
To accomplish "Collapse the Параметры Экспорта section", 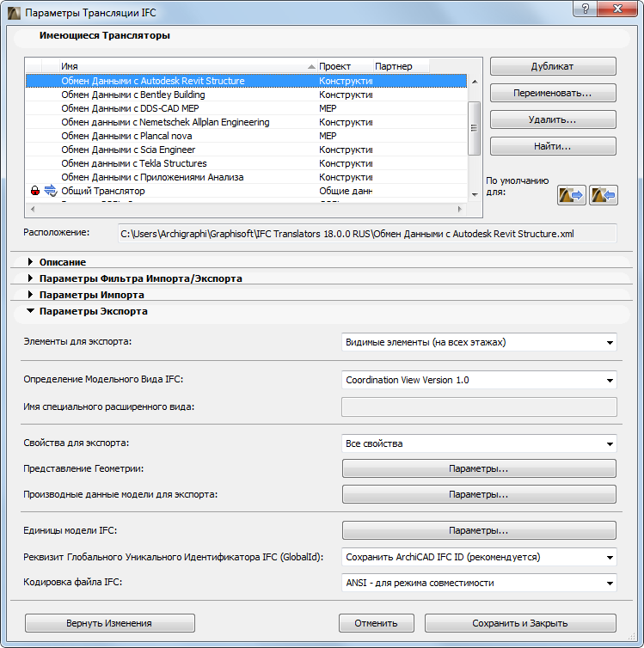I will [30, 311].
